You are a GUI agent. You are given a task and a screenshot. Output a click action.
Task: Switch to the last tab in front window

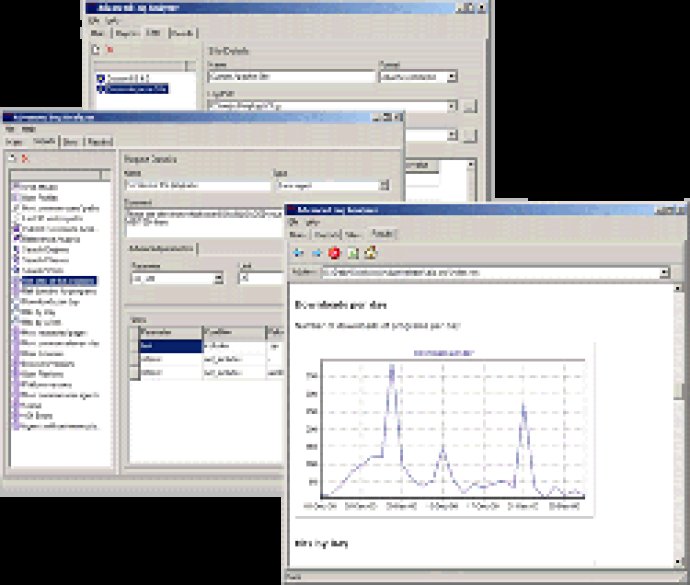pyautogui.click(x=382, y=234)
